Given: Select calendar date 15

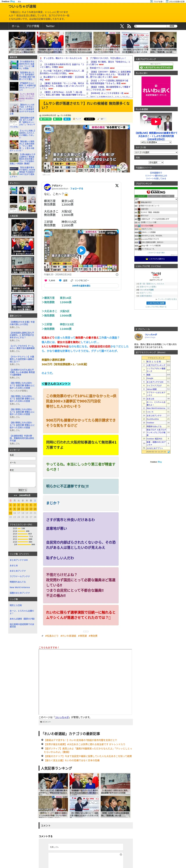Looking at the screenshot, I should click(x=10, y=513).
